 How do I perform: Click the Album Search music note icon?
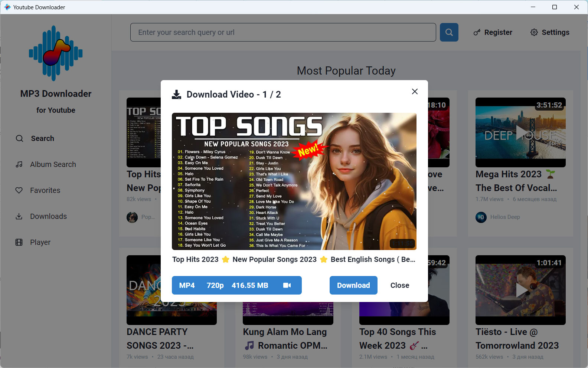point(19,164)
